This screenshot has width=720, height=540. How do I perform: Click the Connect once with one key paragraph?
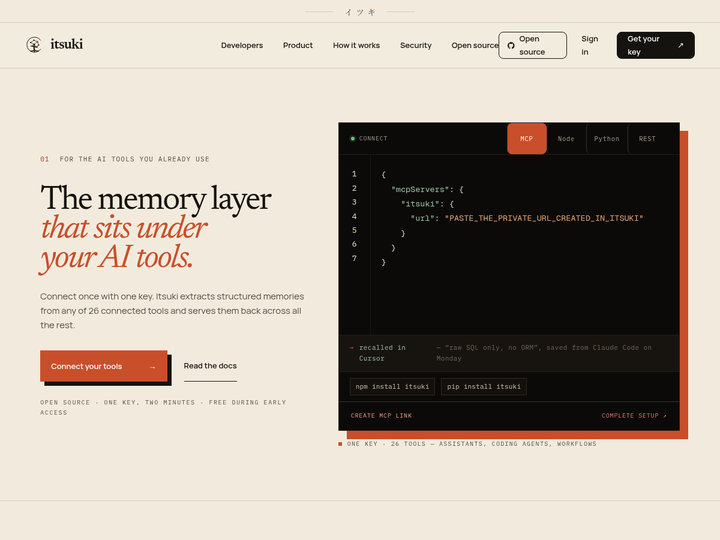click(x=172, y=311)
